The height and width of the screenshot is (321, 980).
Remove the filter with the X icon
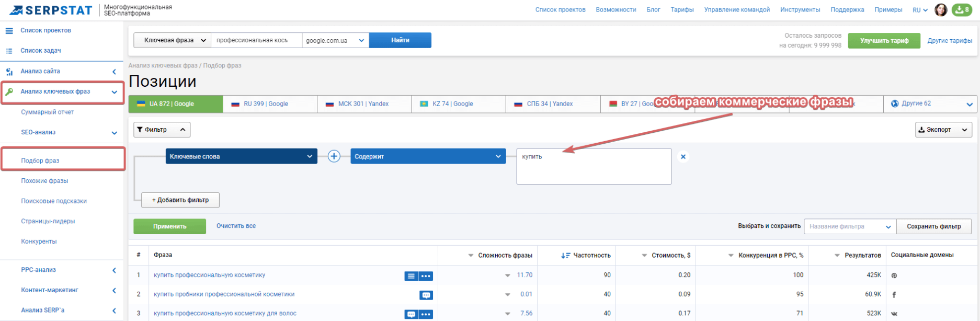(x=683, y=157)
